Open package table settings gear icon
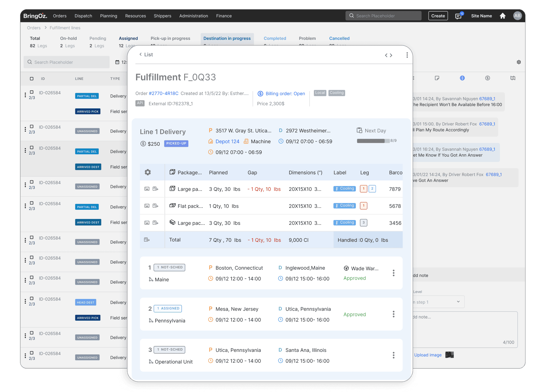Screen dimensions: 545x392 pyautogui.click(x=148, y=172)
